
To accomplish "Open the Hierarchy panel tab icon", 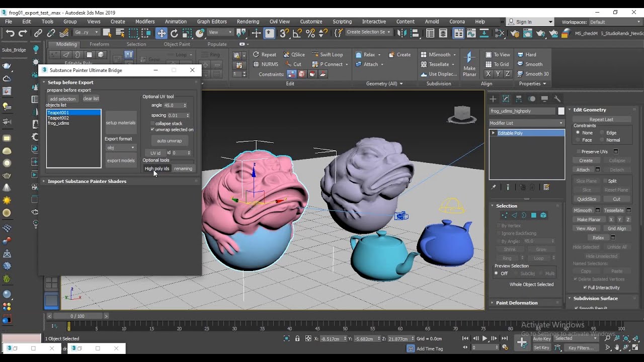I will pos(519,99).
